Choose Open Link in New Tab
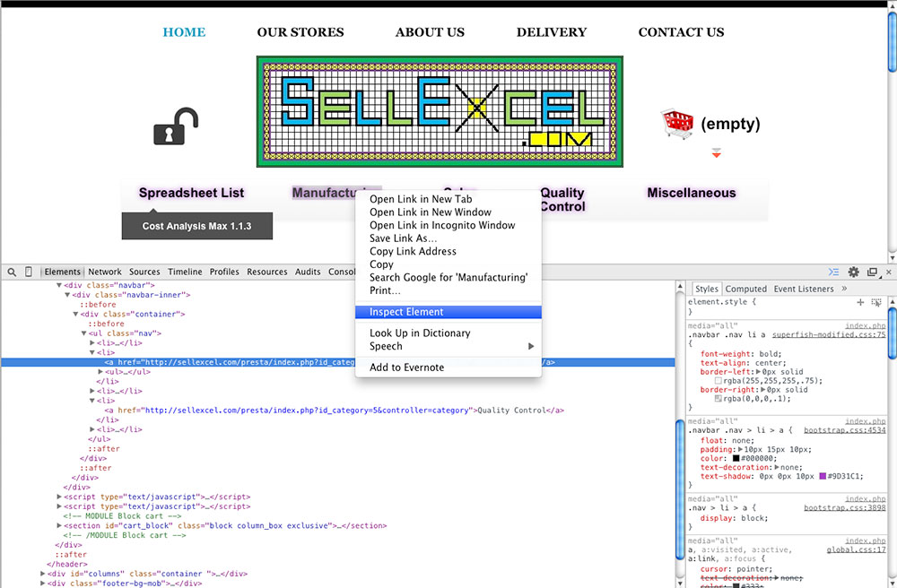The height and width of the screenshot is (588, 897). (448, 199)
